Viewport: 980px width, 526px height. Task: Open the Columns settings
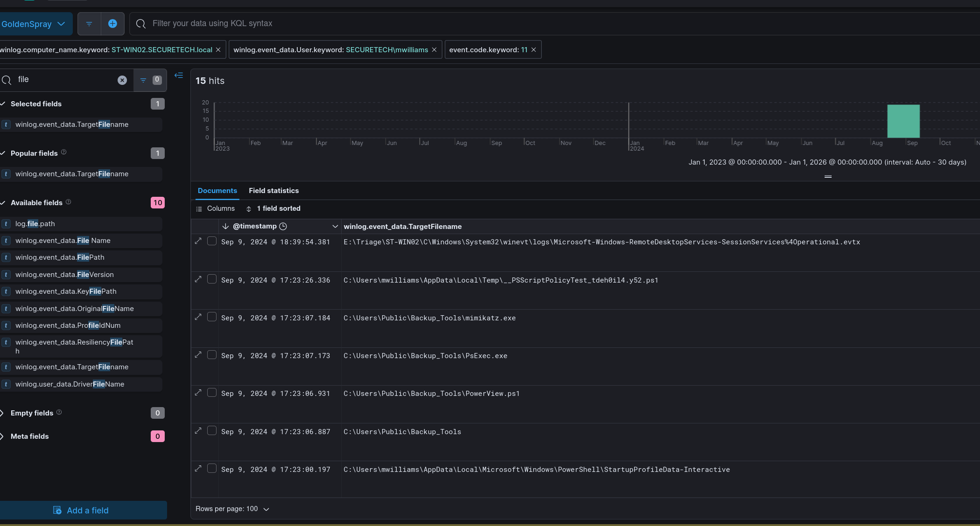click(216, 208)
